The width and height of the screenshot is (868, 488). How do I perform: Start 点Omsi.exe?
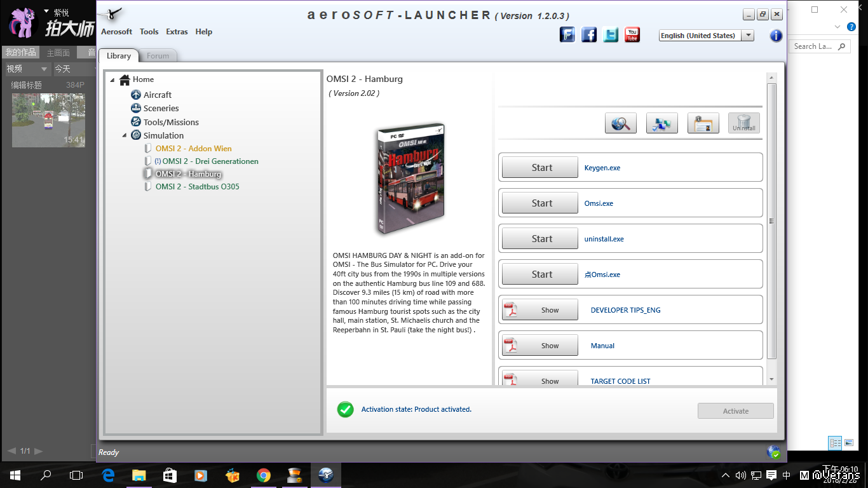540,274
